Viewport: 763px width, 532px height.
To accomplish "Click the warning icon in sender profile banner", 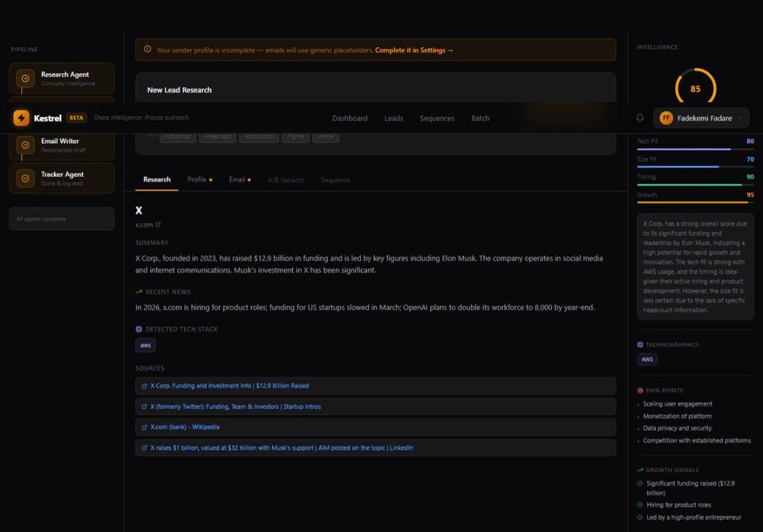I will point(148,49).
